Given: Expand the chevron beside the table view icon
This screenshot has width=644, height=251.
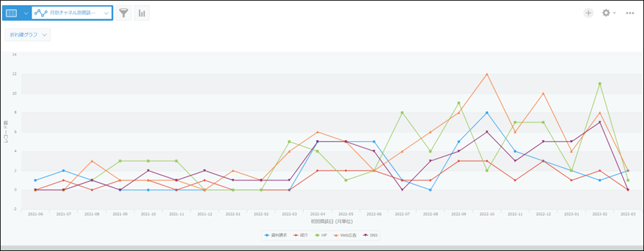Looking at the screenshot, I should click(x=26, y=13).
